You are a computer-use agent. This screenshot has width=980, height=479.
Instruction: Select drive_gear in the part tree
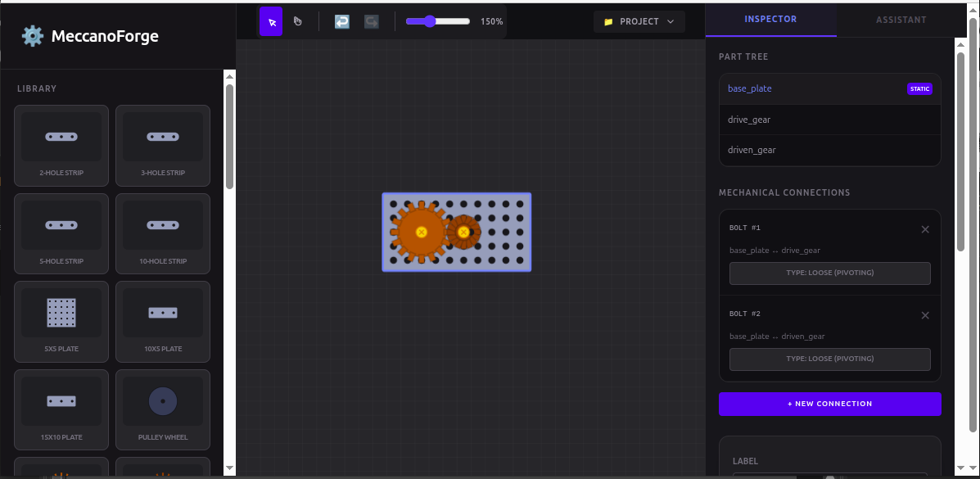coord(830,120)
